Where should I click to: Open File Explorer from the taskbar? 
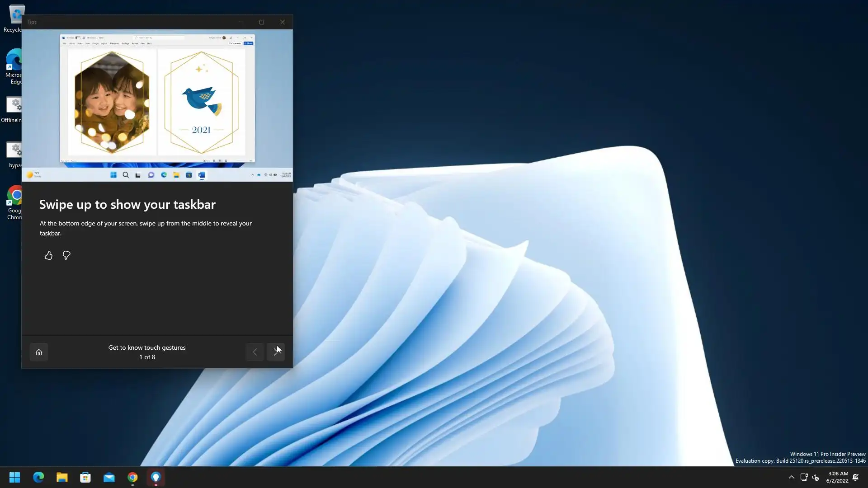point(62,477)
